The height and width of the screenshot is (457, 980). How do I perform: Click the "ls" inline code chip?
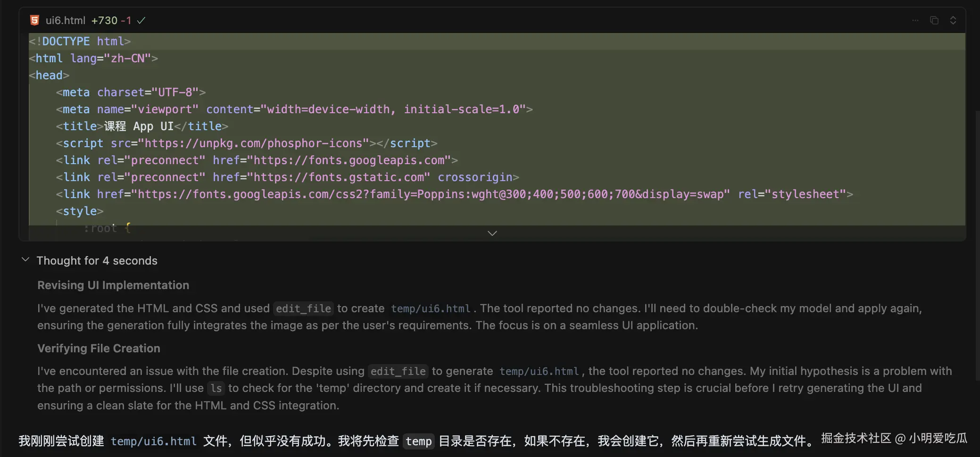pyautogui.click(x=216, y=388)
